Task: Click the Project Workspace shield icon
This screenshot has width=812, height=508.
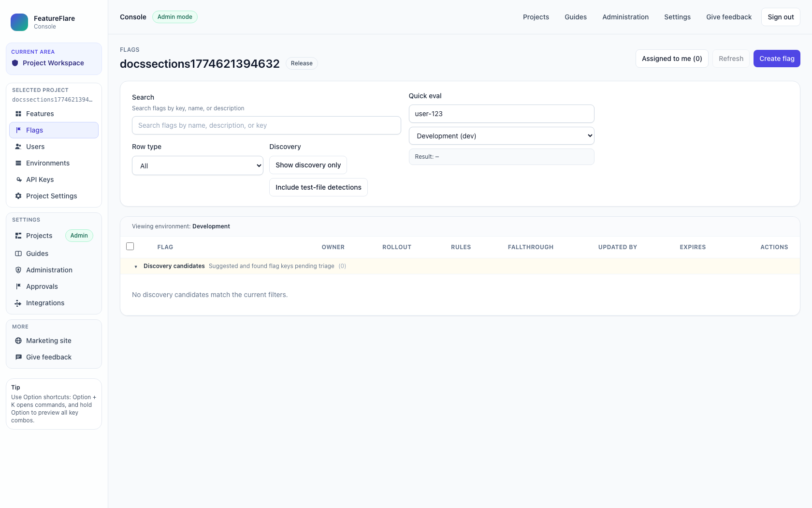Action: pyautogui.click(x=15, y=63)
